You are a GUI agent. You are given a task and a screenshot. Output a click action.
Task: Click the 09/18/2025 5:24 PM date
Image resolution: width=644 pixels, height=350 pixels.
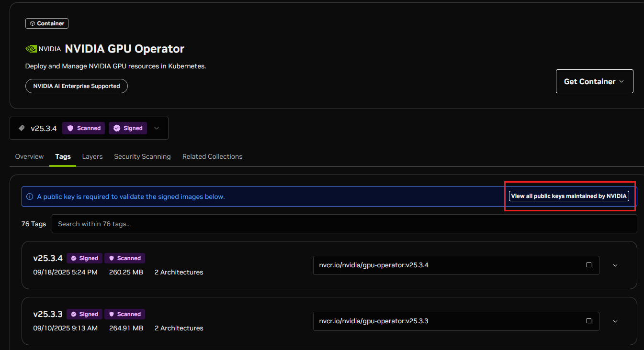point(65,272)
